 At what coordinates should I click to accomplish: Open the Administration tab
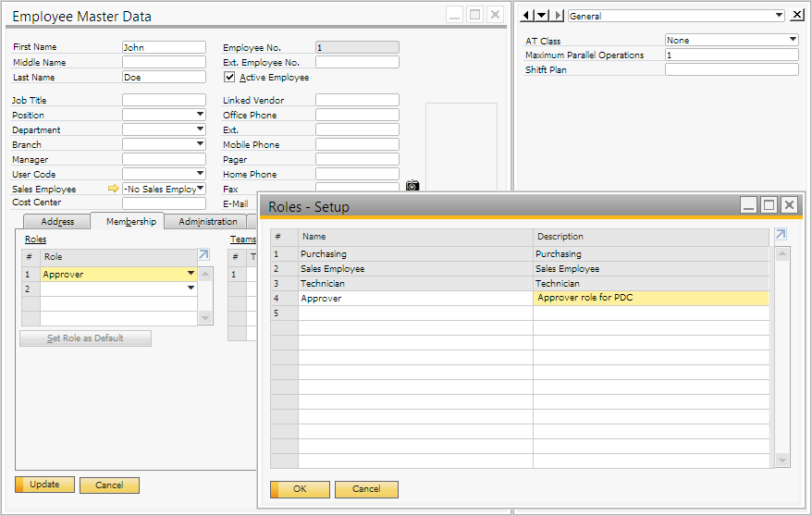208,222
